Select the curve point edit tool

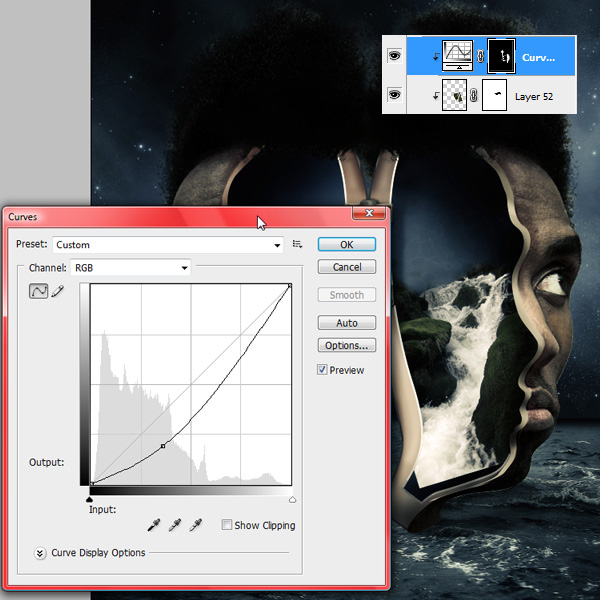pyautogui.click(x=38, y=291)
